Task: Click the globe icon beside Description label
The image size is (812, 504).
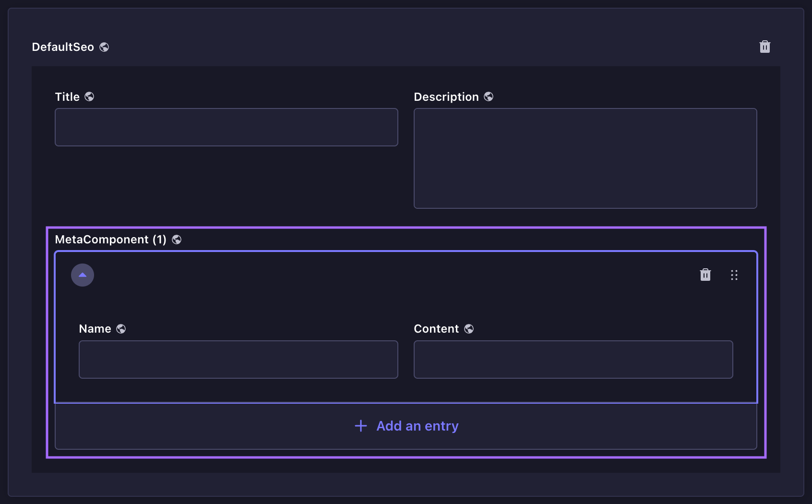Action: click(489, 97)
